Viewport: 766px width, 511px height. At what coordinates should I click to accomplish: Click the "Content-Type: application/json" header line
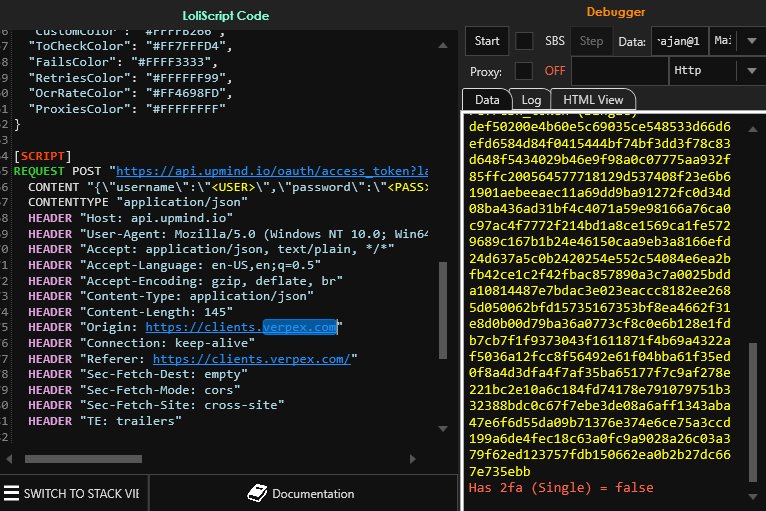[x=171, y=296]
